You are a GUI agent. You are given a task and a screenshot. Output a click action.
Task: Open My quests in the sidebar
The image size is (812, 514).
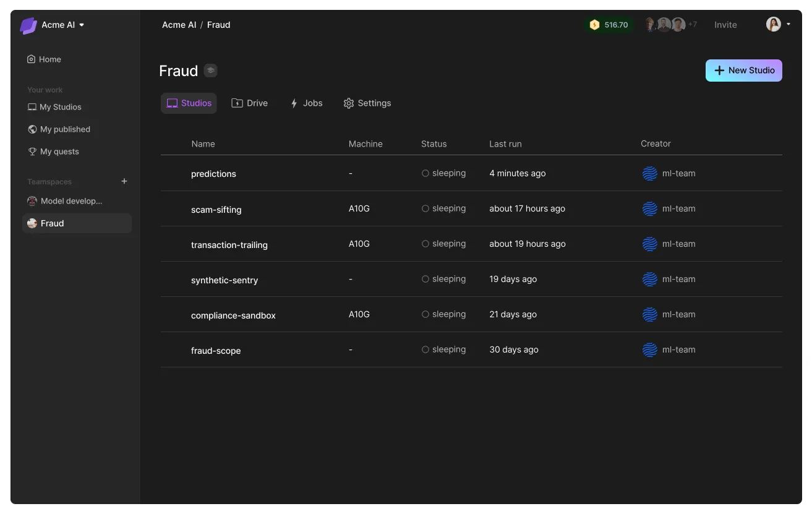(x=53, y=152)
